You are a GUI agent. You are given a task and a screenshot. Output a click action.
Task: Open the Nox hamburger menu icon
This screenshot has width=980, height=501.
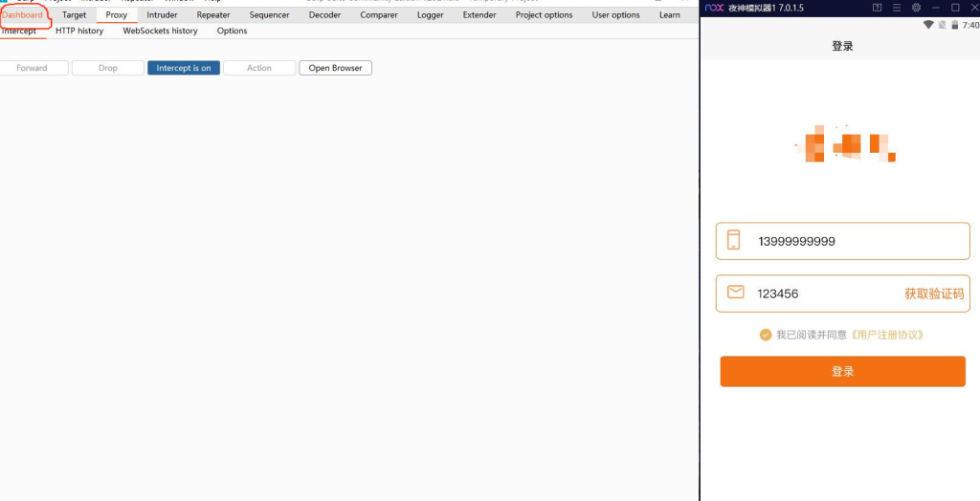[896, 8]
